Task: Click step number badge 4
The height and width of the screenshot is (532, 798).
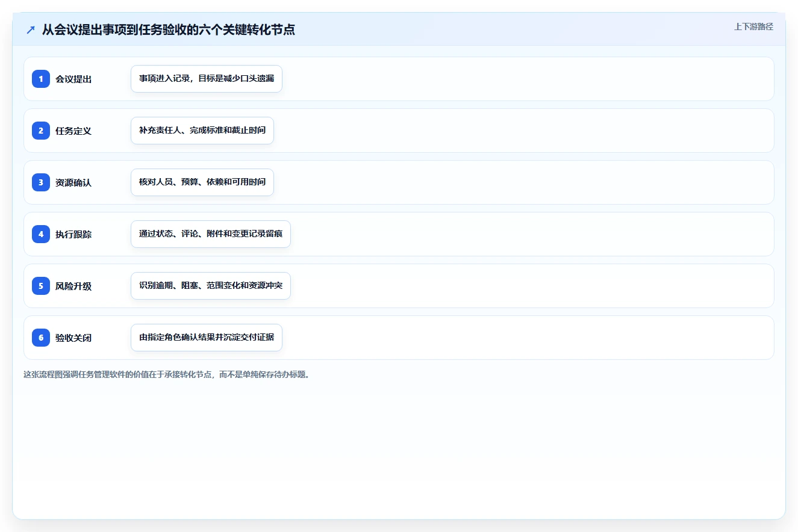Action: [x=41, y=234]
